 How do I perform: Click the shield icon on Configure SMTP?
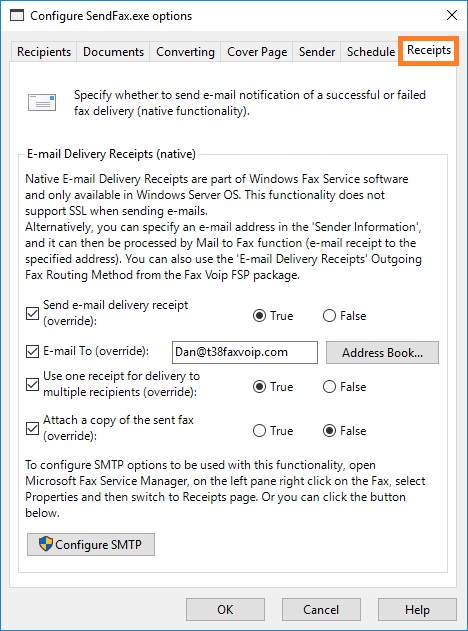coord(45,544)
